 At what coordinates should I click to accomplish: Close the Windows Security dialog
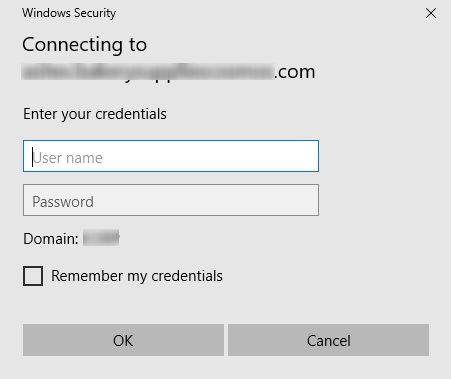coord(431,13)
